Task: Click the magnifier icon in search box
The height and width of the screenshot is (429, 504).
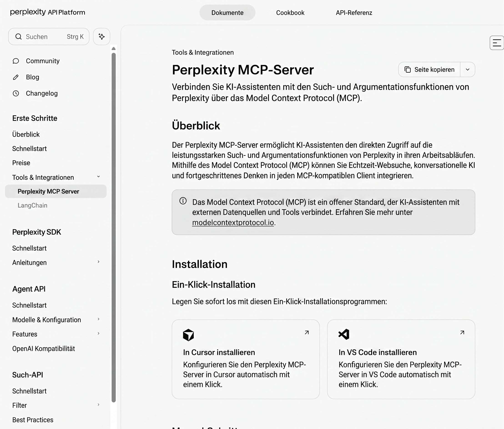Action: pos(18,37)
